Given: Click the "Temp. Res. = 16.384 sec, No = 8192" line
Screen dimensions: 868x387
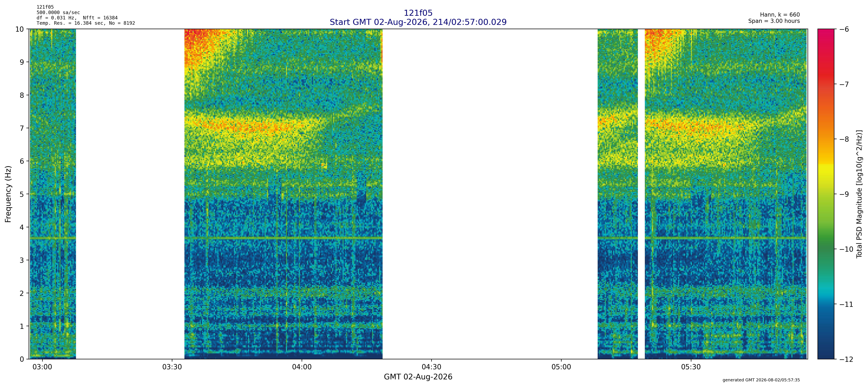Looking at the screenshot, I should pyautogui.click(x=86, y=23).
